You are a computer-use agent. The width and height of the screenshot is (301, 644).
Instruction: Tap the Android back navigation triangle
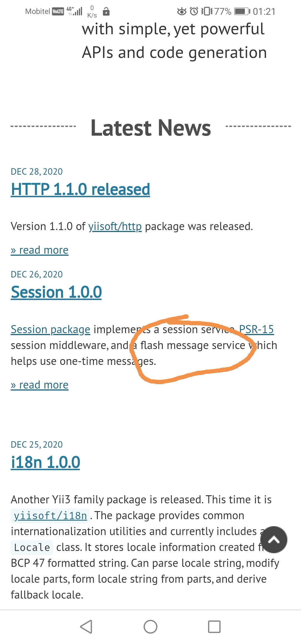pyautogui.click(x=86, y=627)
